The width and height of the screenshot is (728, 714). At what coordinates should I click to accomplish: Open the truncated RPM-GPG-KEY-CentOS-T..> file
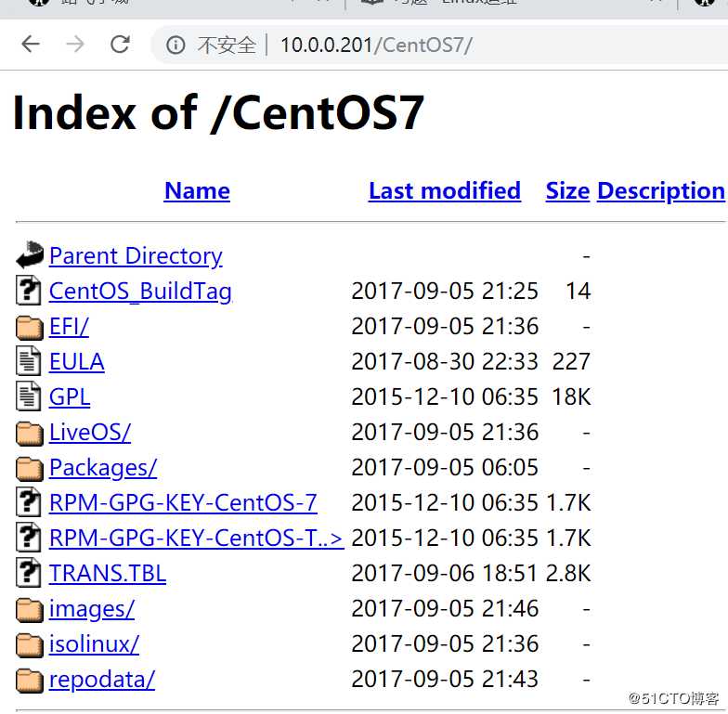point(197,539)
